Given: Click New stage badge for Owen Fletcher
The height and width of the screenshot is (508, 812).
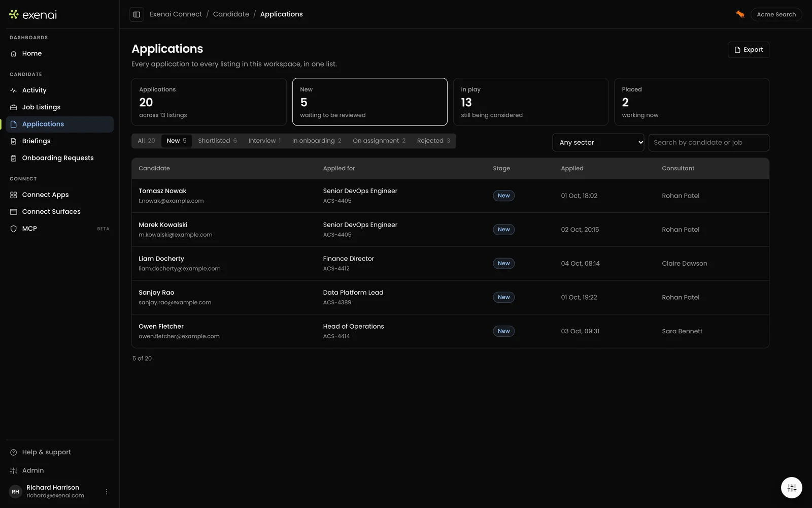Looking at the screenshot, I should [503, 331].
